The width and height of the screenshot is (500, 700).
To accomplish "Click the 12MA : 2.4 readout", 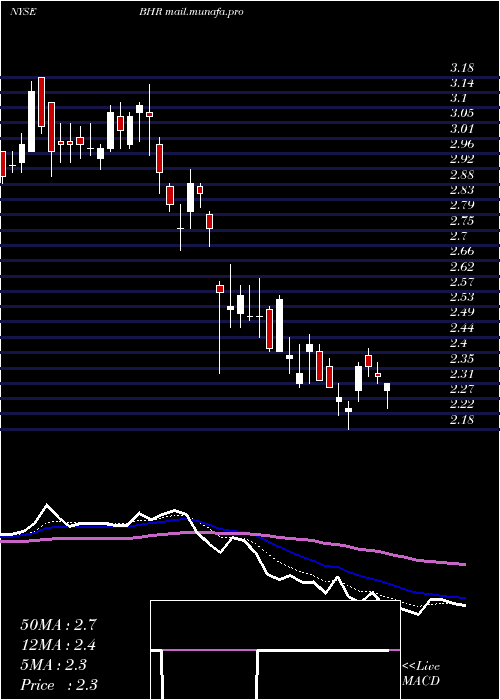I will (x=58, y=645).
